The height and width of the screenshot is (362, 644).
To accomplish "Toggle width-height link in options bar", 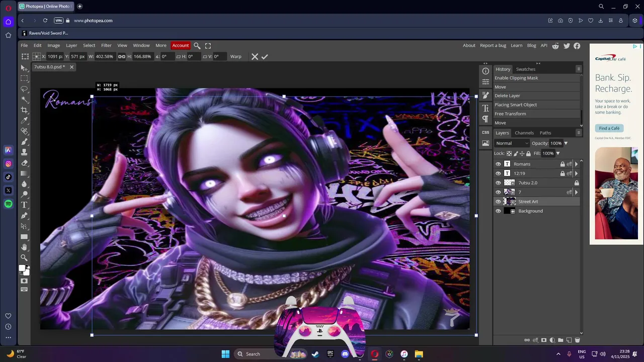I will [121, 57].
